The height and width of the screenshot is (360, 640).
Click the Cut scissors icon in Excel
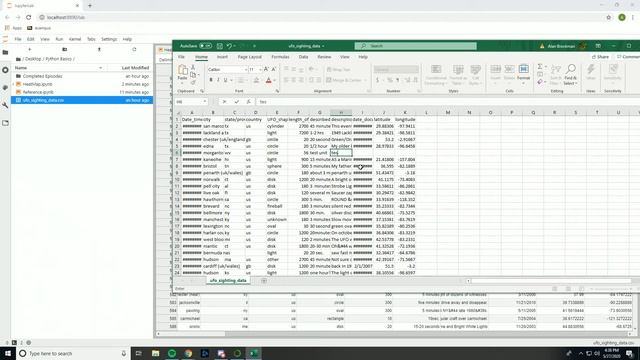(193, 67)
